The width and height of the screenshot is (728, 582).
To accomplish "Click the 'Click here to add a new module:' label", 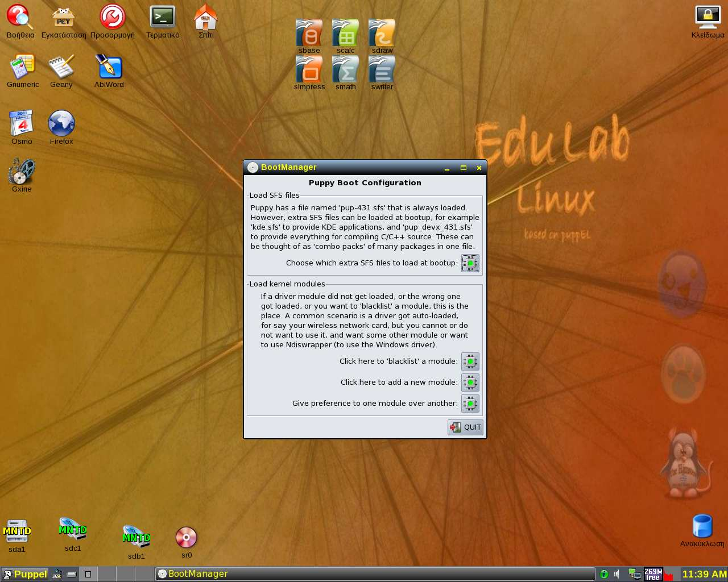I will tap(399, 383).
